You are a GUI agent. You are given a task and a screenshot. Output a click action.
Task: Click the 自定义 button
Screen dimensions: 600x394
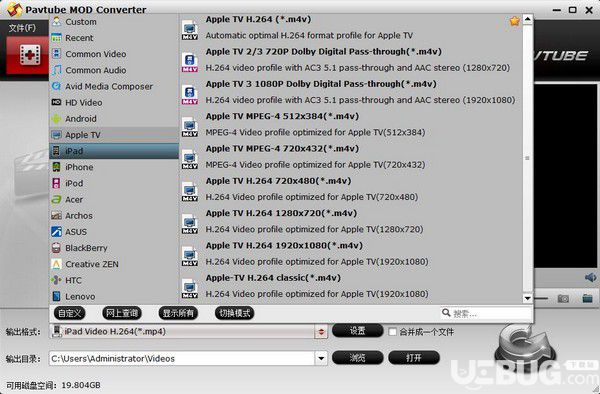tap(70, 313)
